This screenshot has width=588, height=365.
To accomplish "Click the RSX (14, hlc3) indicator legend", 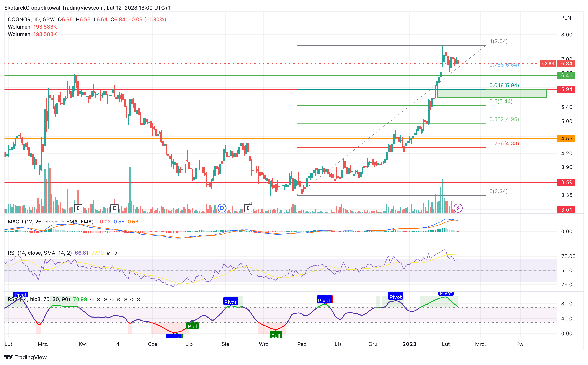I will (x=39, y=299).
